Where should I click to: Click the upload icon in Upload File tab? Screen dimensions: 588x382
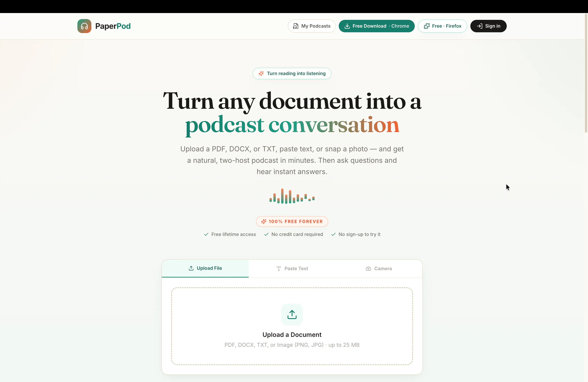click(x=191, y=268)
